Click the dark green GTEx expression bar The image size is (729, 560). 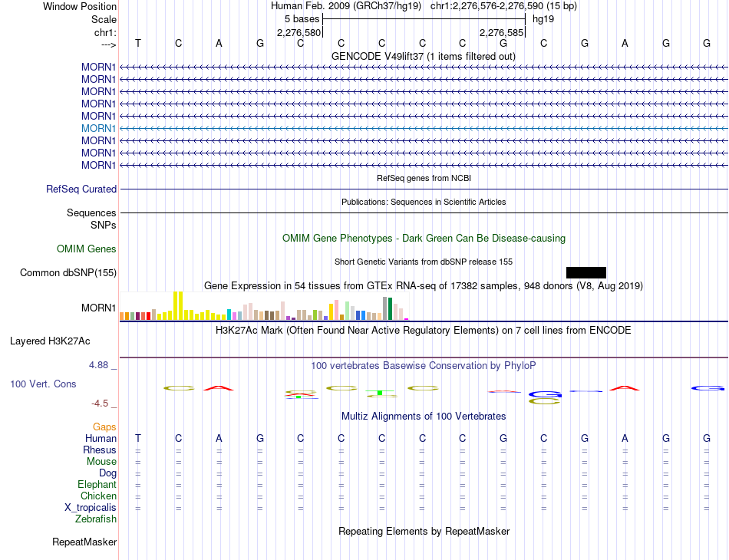(391, 308)
